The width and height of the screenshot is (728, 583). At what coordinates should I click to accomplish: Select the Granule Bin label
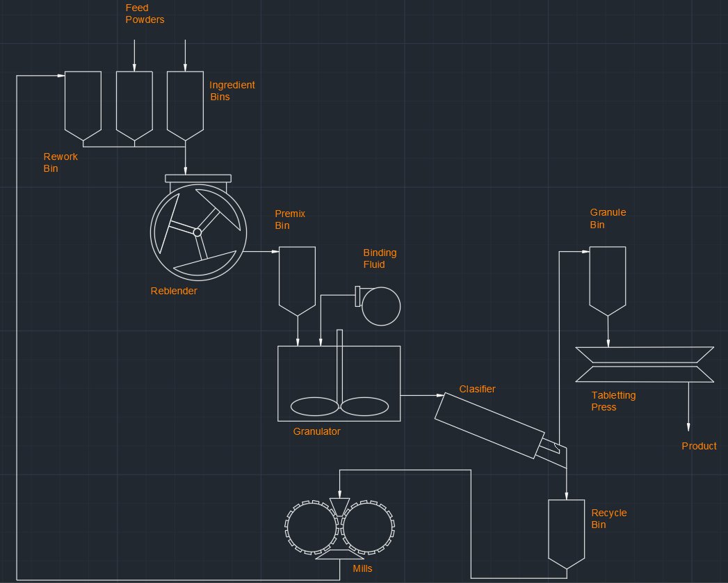coord(608,218)
